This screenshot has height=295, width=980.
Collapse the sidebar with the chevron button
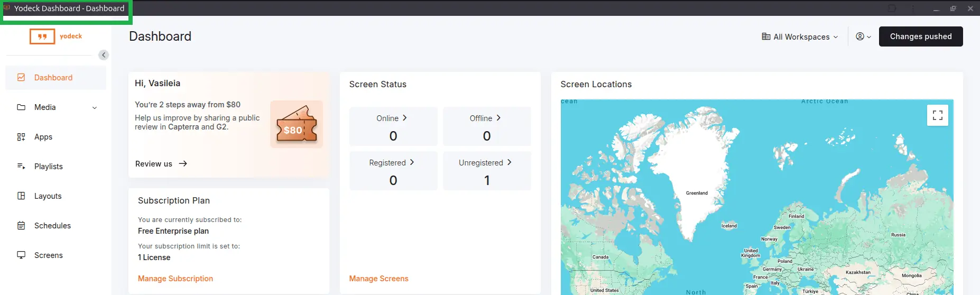click(104, 55)
